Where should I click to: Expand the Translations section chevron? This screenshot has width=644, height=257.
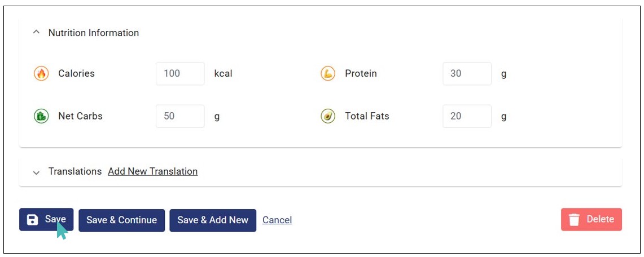pyautogui.click(x=37, y=172)
